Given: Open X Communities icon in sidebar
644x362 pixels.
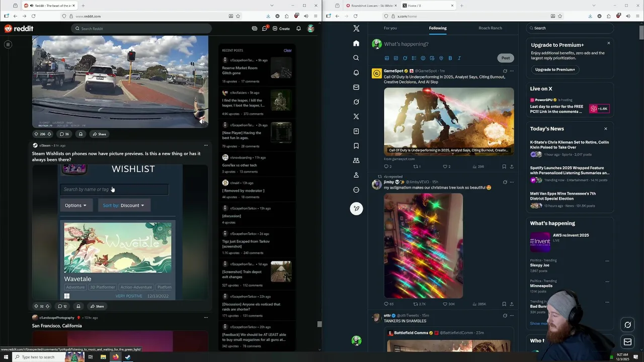Looking at the screenshot, I should pyautogui.click(x=356, y=160).
